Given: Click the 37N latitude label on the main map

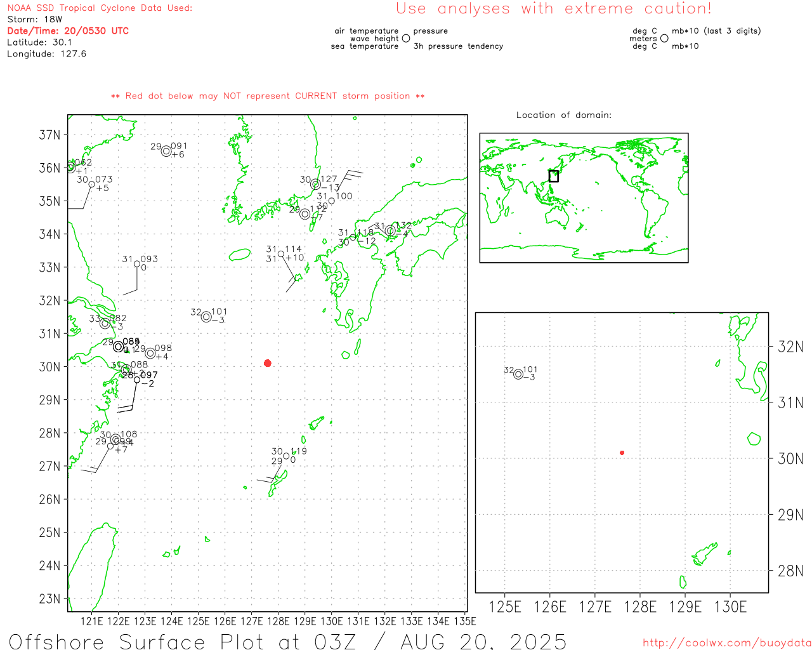Looking at the screenshot, I should point(49,135).
